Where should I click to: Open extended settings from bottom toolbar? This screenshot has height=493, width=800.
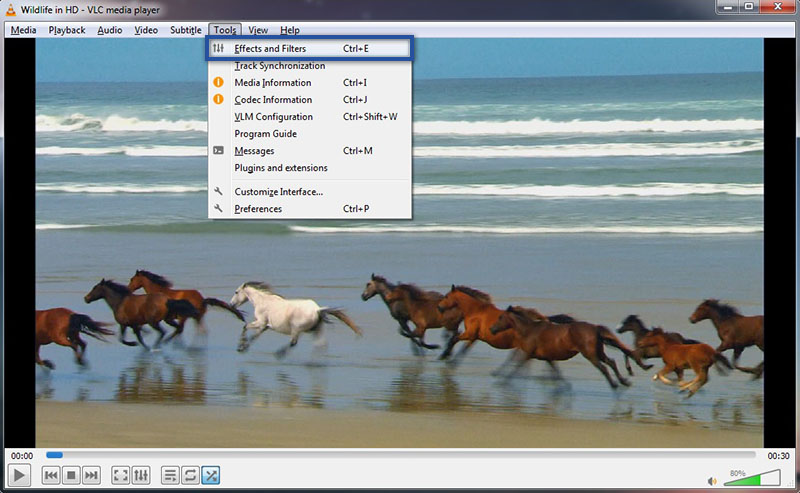coord(141,475)
